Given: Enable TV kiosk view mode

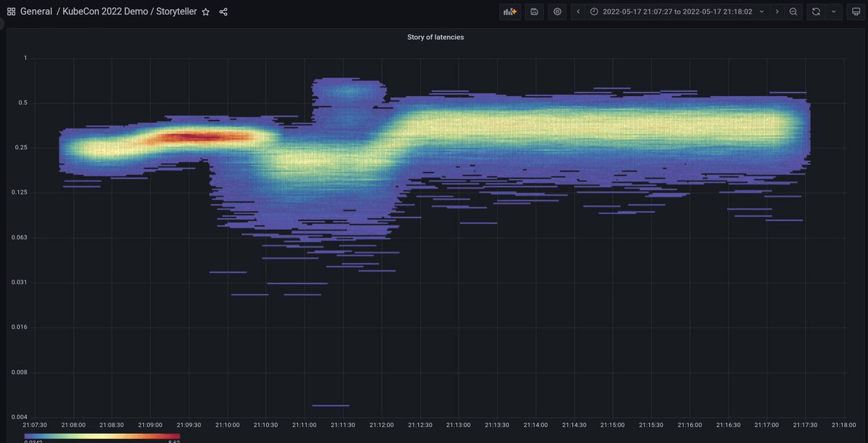Looking at the screenshot, I should (x=857, y=11).
